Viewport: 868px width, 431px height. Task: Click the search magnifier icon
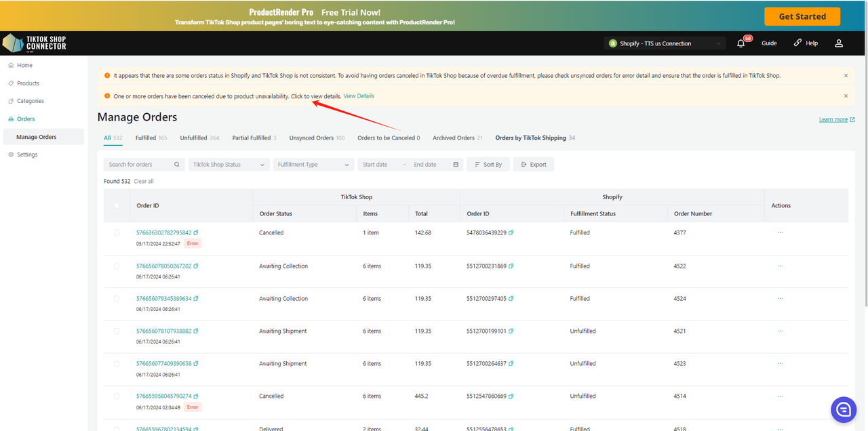(x=177, y=165)
